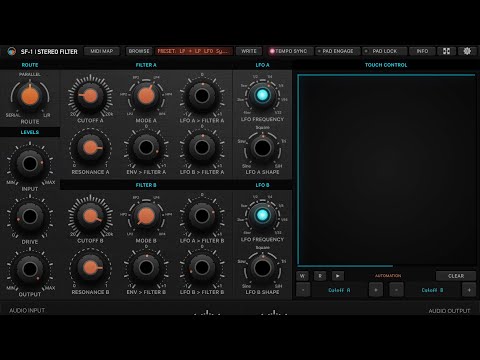Viewport: 480px width, 360px height.
Task: Click the DRIVE knob
Action: coord(30,217)
